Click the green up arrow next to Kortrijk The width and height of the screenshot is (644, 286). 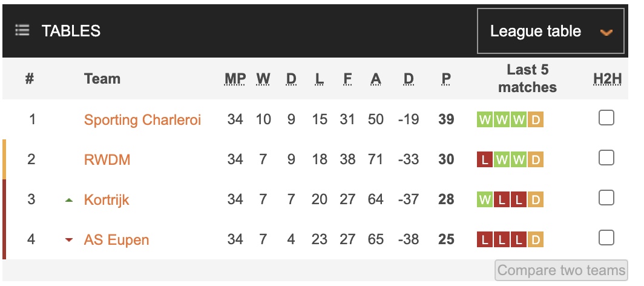coord(69,200)
